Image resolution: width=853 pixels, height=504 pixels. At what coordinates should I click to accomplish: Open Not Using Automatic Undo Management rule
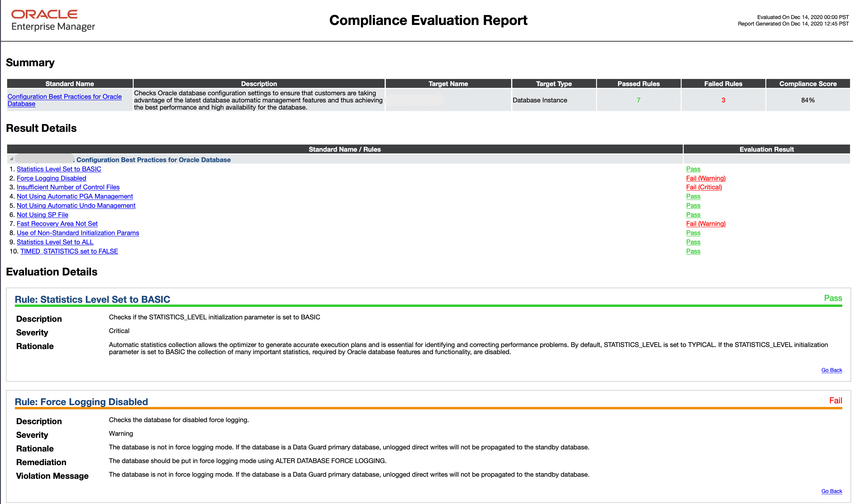(76, 205)
